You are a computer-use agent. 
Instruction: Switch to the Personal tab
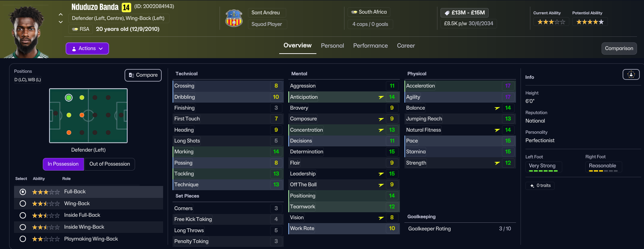pos(332,46)
